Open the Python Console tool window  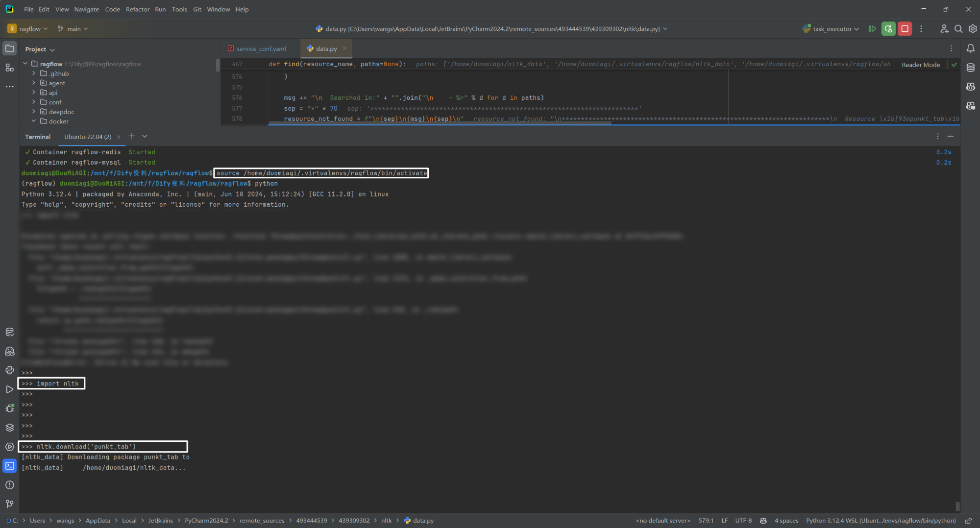click(10, 370)
